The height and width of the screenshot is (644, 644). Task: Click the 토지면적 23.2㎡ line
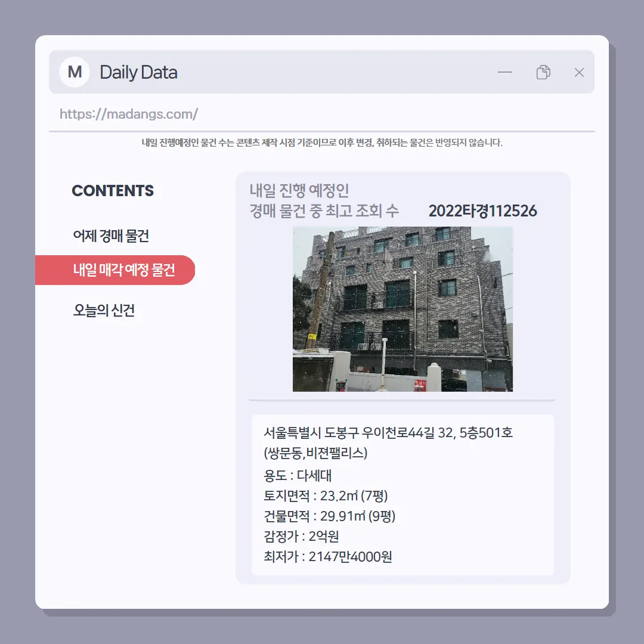pos(326,496)
